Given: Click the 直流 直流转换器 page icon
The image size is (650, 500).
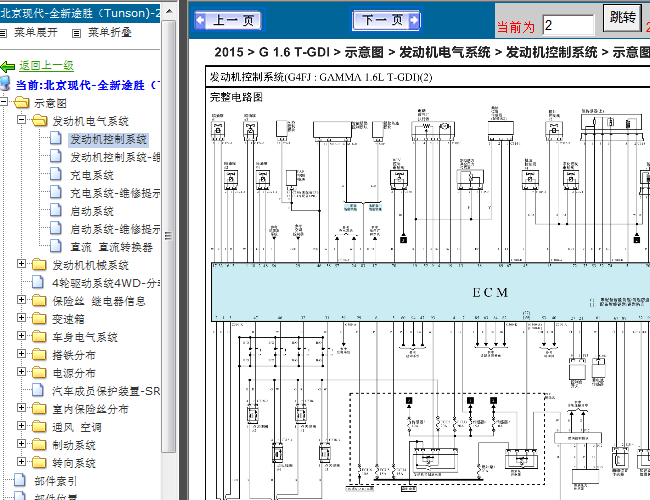Looking at the screenshot, I should (x=56, y=246).
